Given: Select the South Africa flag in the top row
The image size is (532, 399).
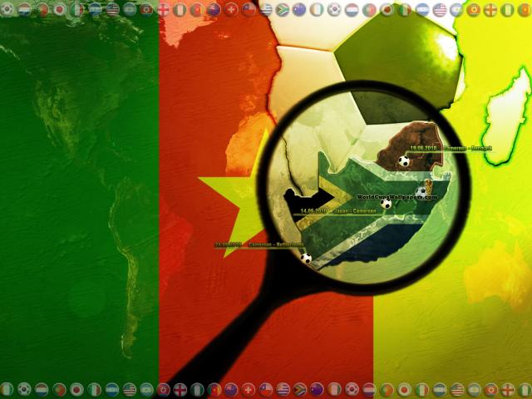Looking at the screenshot, I should click(283, 9).
